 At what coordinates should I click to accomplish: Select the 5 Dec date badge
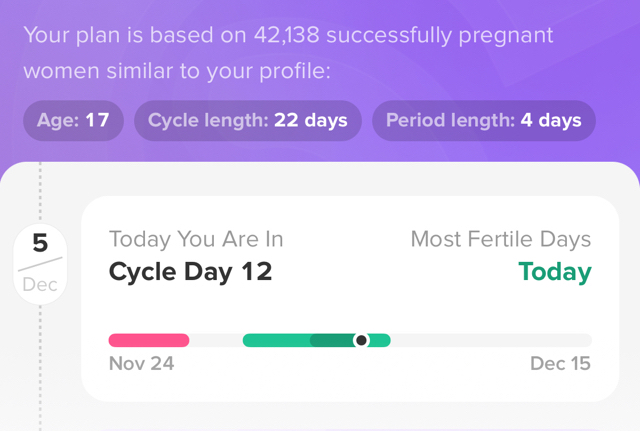click(x=40, y=262)
